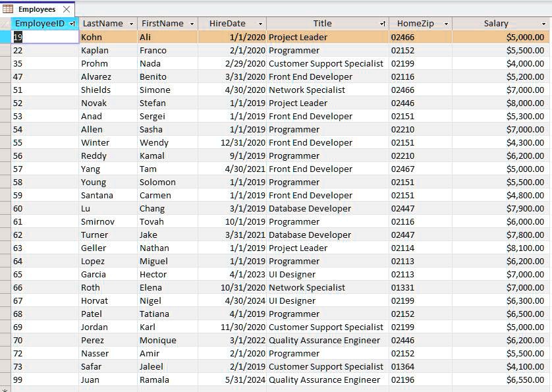Select the HomeZip cell 01364 for Jaleel Safar
The image size is (552, 392).
click(415, 367)
